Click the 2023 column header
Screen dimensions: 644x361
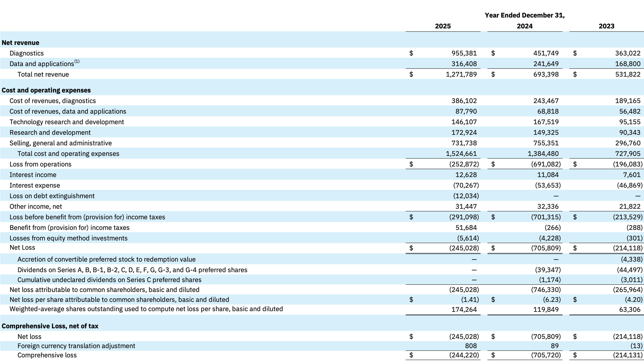pos(606,26)
